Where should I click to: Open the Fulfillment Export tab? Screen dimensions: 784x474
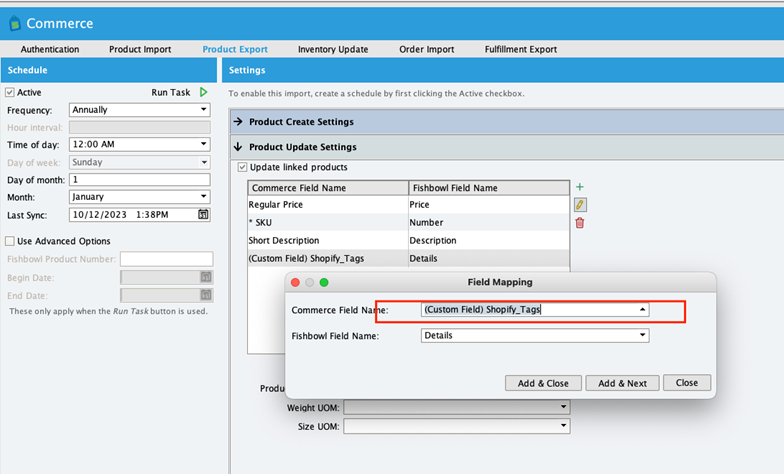(520, 49)
